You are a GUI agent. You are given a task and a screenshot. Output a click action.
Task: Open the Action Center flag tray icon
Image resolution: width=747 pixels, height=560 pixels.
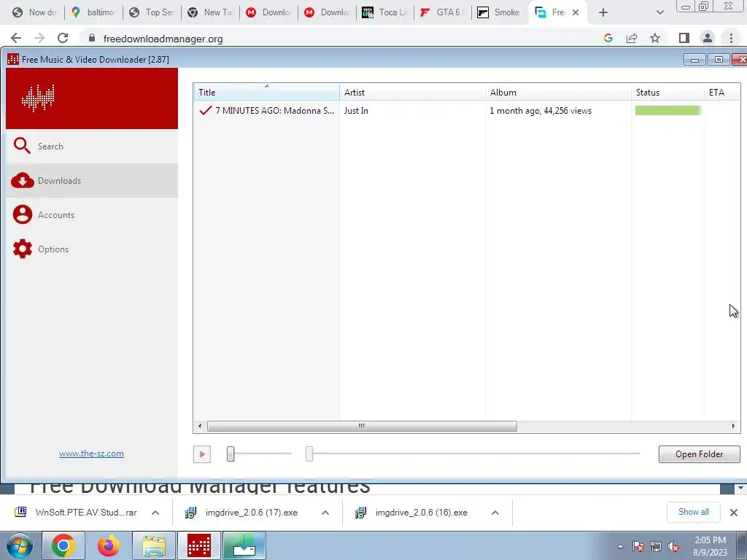click(638, 547)
